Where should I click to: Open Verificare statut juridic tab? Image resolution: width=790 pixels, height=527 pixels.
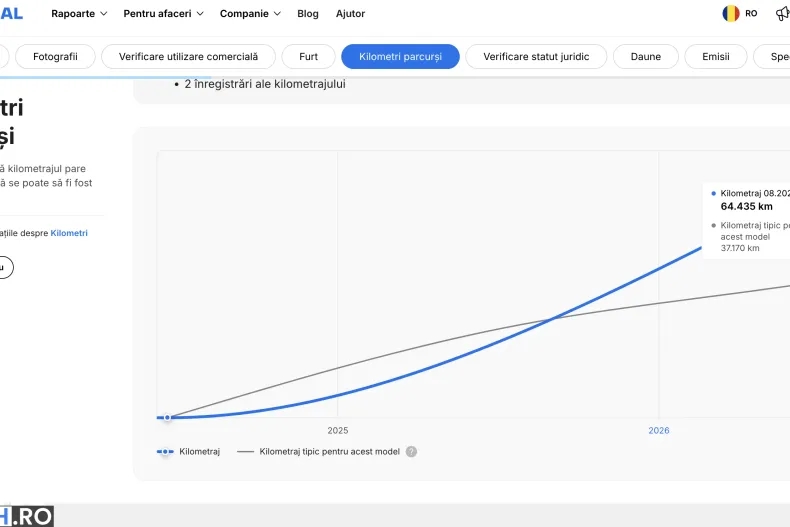[x=536, y=56]
